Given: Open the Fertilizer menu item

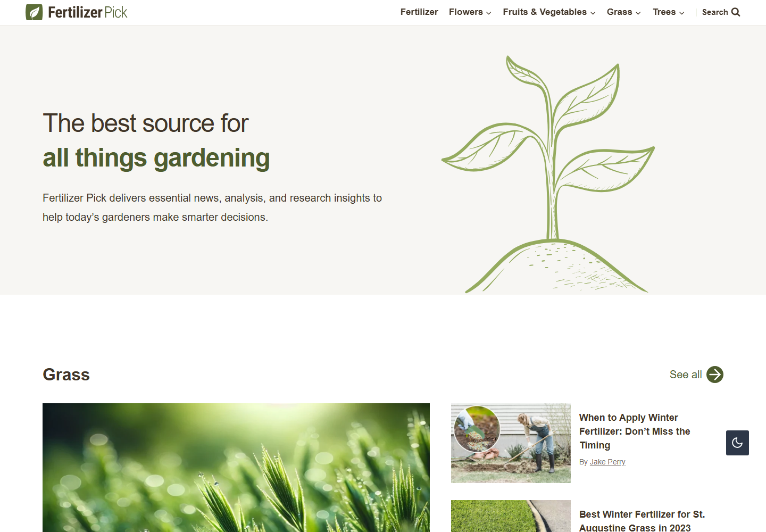Looking at the screenshot, I should 419,12.
